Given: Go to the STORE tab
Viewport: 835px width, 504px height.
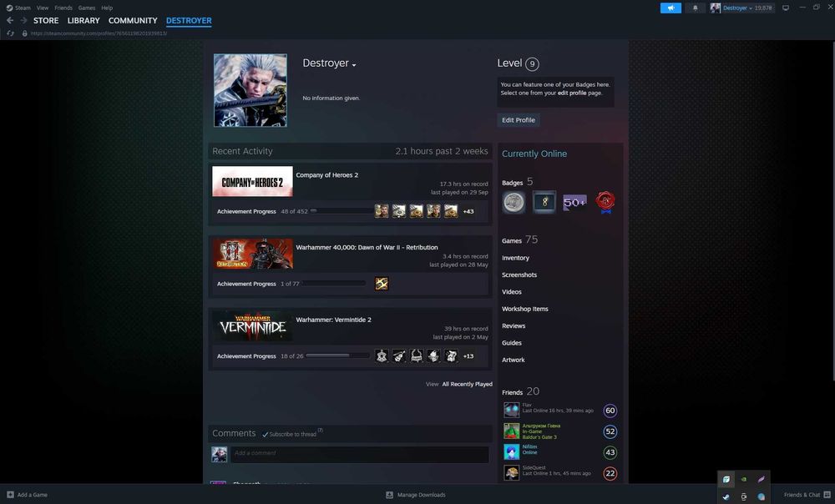Looking at the screenshot, I should pyautogui.click(x=46, y=21).
